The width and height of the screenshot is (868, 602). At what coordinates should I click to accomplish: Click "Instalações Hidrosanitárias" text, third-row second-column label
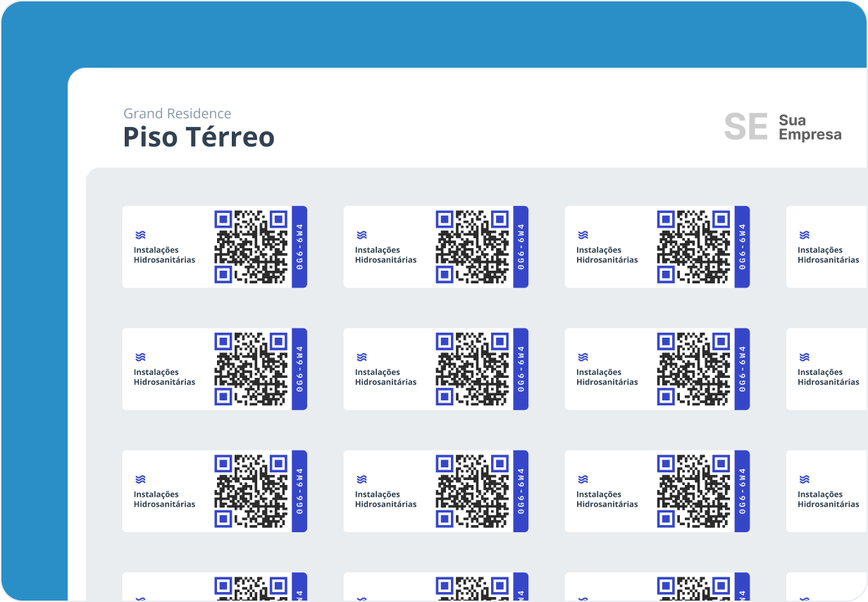point(386,499)
